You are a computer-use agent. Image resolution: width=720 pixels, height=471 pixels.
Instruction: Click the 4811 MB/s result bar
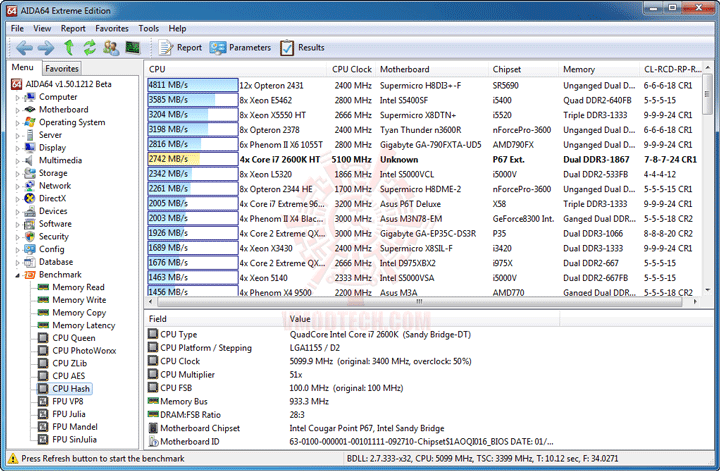pos(192,85)
